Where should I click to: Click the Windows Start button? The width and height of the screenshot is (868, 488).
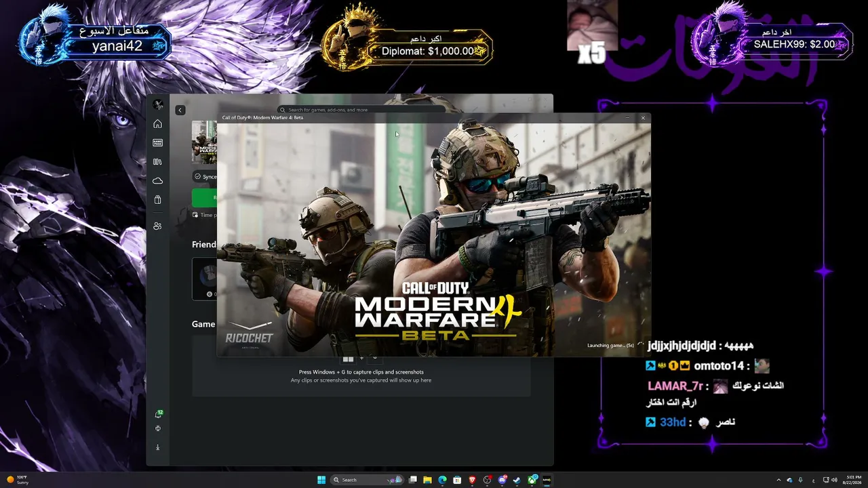coord(321,480)
